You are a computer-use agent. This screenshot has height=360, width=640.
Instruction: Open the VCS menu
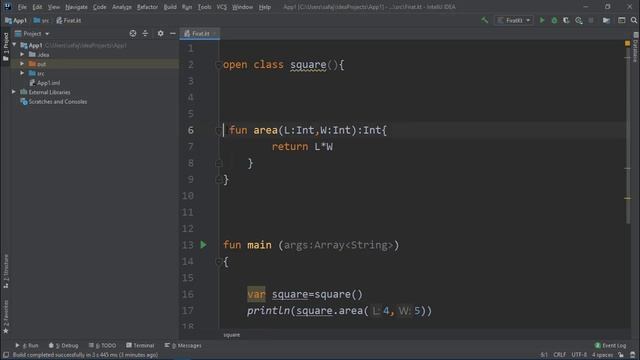coord(222,7)
